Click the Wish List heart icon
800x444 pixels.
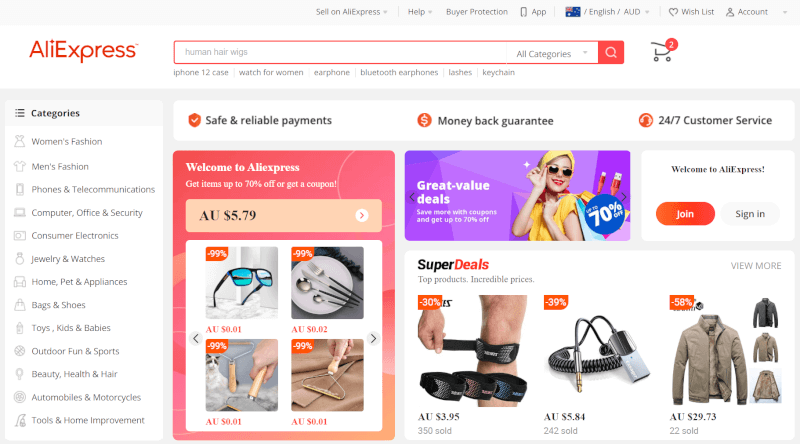pyautogui.click(x=673, y=12)
